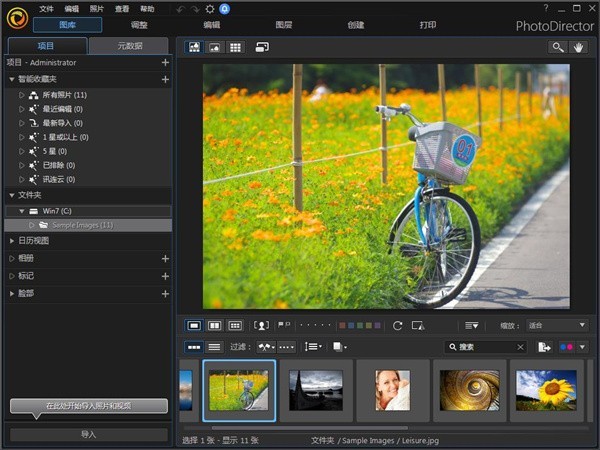Open the settings gear icon in title bar

click(210, 8)
